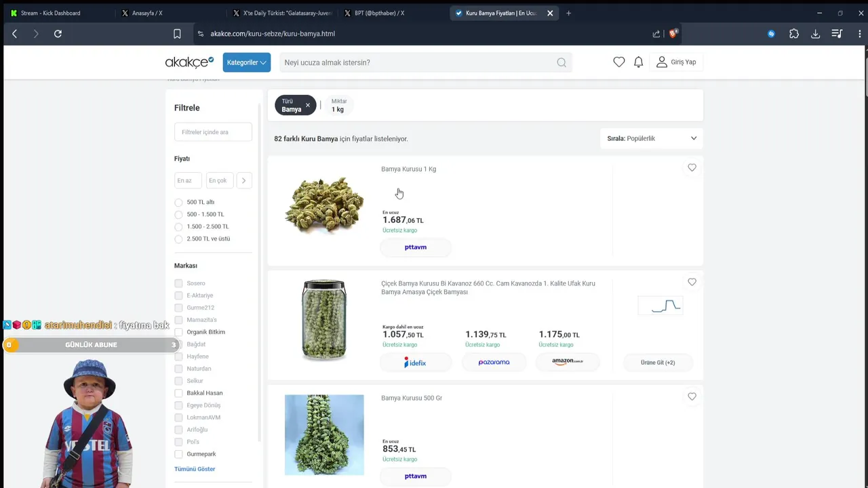
Task: Click Ürüne Git (+2) button
Action: click(658, 363)
